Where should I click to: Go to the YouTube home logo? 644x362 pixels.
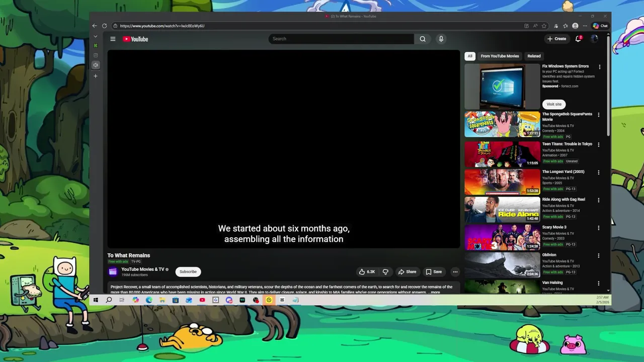point(135,39)
